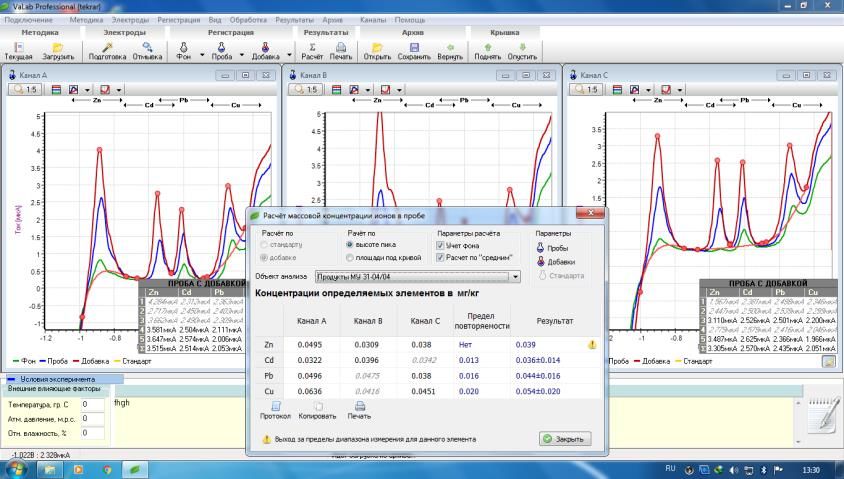Image resolution: width=844 pixels, height=479 pixels.
Task: Click the Протокол icon in the dialog
Action: tap(275, 408)
